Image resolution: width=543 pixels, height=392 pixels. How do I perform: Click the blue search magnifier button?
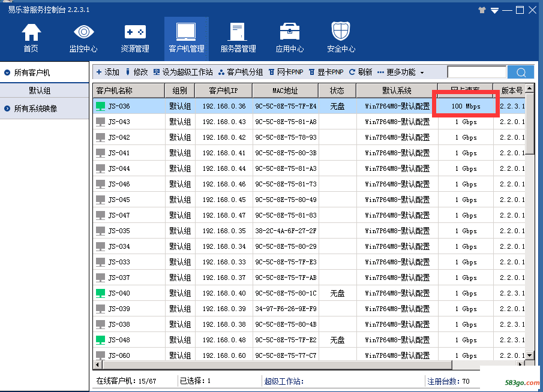pyautogui.click(x=521, y=72)
